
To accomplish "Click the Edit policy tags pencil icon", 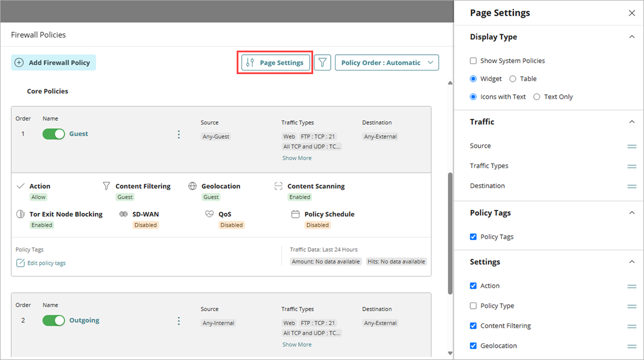I will coord(20,263).
